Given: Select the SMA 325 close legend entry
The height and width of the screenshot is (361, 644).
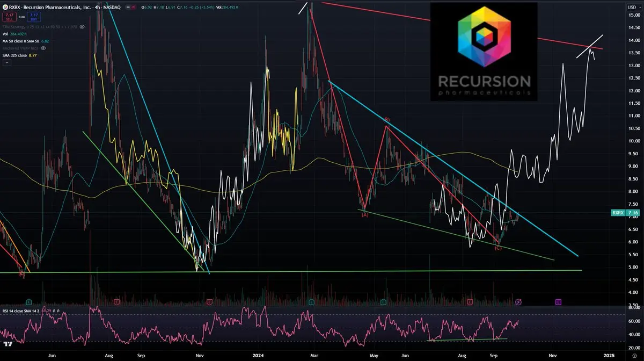Looking at the screenshot, I should 19,55.
